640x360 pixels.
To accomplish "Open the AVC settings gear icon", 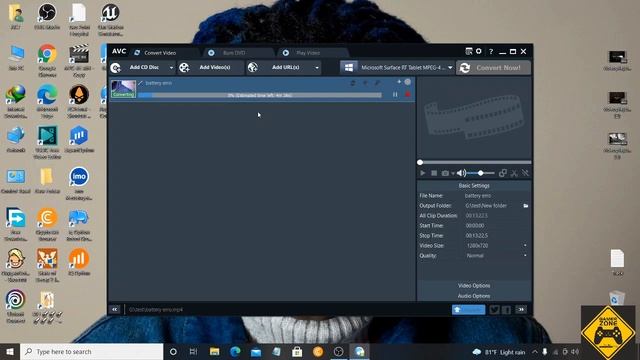I will pyautogui.click(x=479, y=51).
